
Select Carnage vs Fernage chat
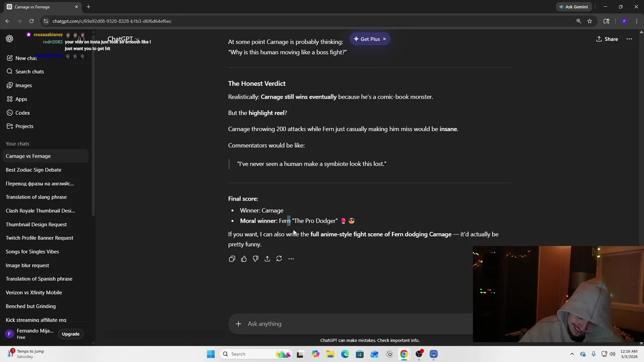44,156
